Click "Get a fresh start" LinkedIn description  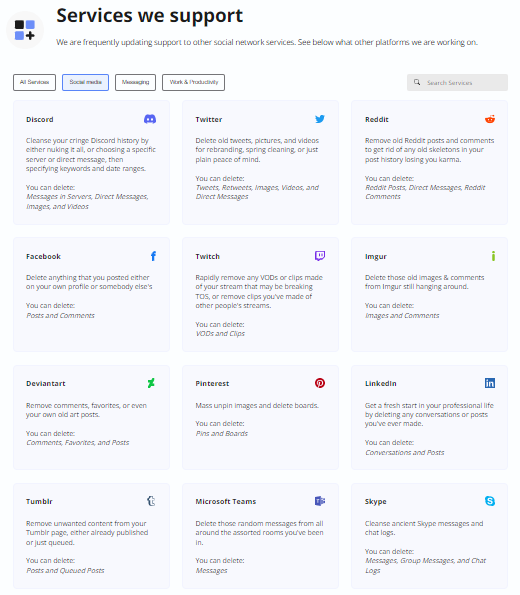(429, 414)
